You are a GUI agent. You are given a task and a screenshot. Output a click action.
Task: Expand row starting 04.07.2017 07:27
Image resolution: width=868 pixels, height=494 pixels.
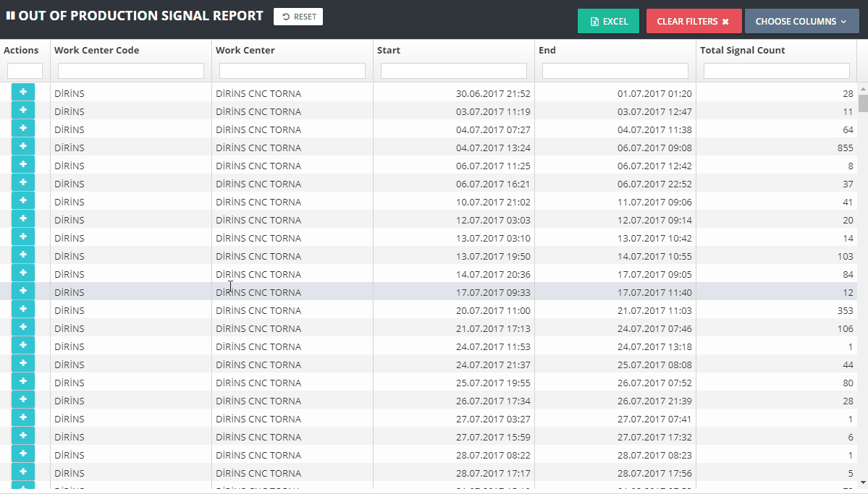click(x=23, y=128)
